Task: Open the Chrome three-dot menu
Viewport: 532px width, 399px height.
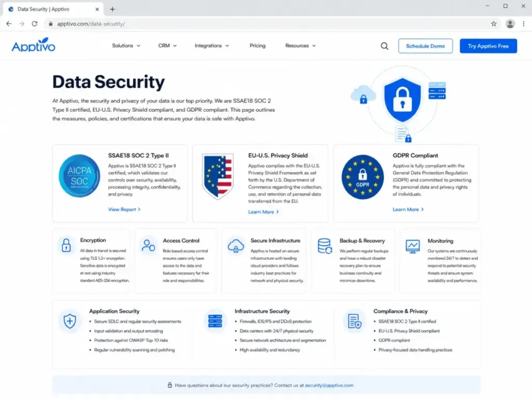Action: (524, 24)
